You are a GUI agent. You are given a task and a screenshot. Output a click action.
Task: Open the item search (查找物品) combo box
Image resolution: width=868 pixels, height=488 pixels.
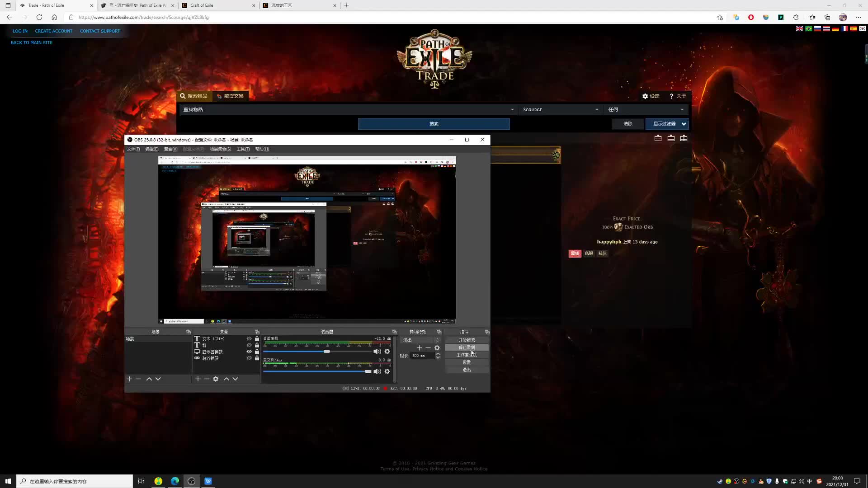pos(348,109)
